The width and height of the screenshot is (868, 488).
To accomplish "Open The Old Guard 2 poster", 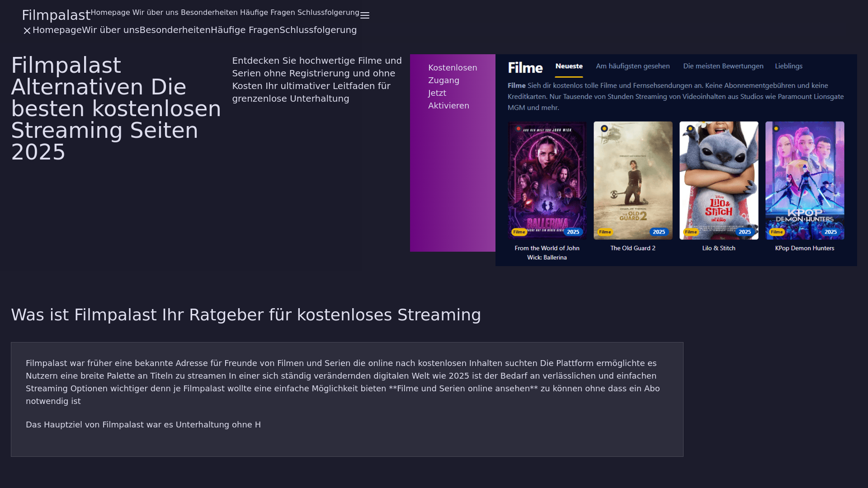I will (x=633, y=180).
